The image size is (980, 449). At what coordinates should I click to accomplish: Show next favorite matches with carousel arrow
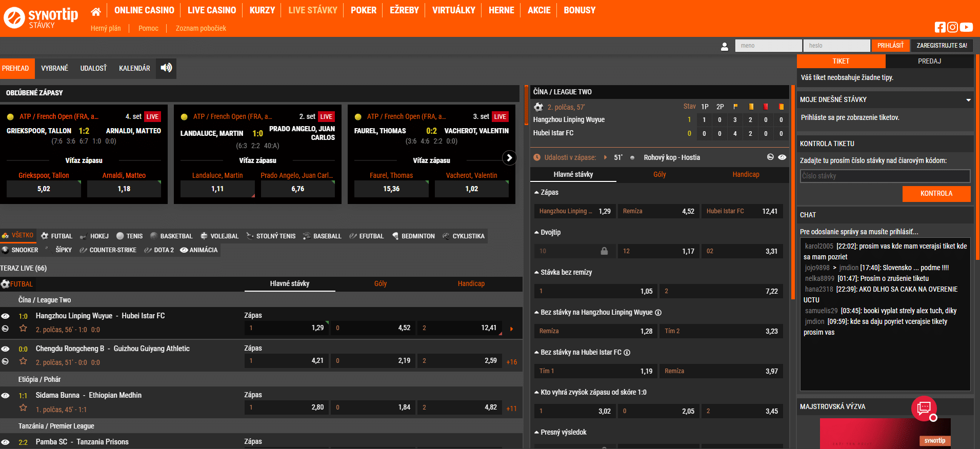pos(509,158)
